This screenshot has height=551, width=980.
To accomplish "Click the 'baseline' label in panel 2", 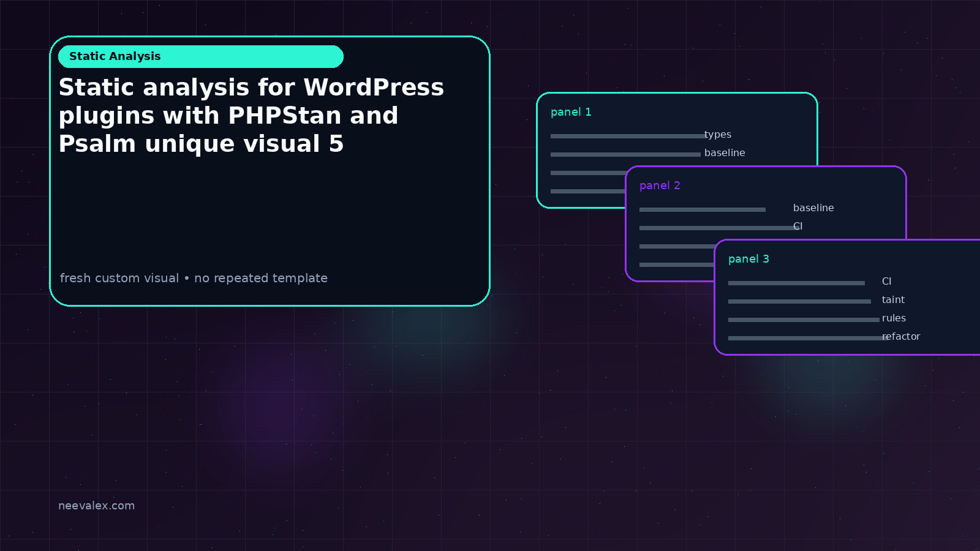I will point(813,208).
